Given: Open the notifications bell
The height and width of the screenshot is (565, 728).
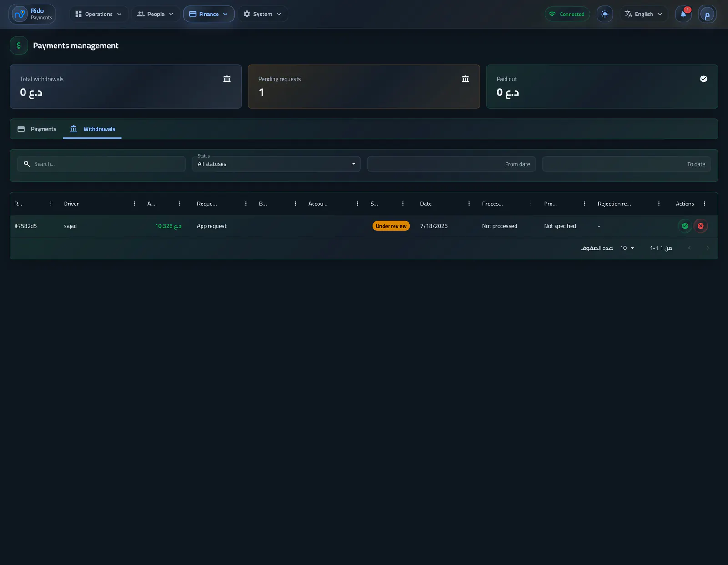Looking at the screenshot, I should [x=683, y=14].
